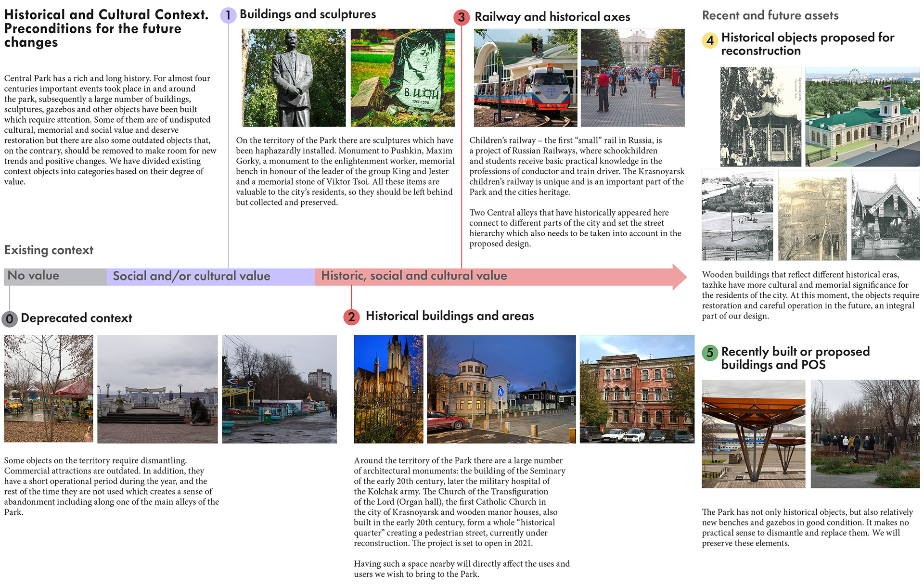
Task: Open the Viktor Tsoi memorial stone photo
Action: 402,78
